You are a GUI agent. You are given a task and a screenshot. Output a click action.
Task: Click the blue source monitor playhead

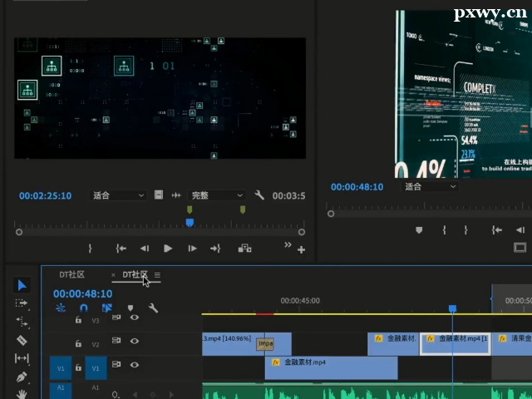coord(190,222)
